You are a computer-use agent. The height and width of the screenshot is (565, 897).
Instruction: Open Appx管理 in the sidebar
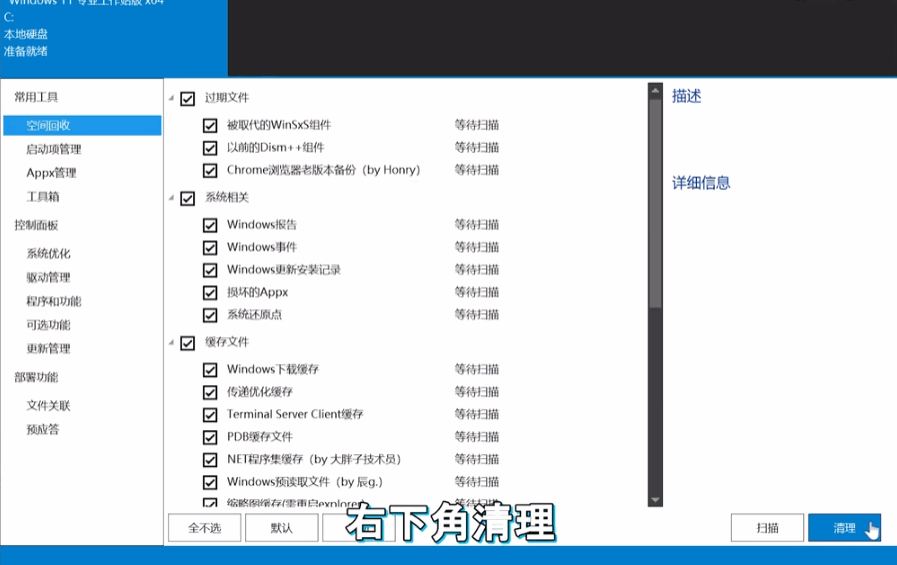51,173
